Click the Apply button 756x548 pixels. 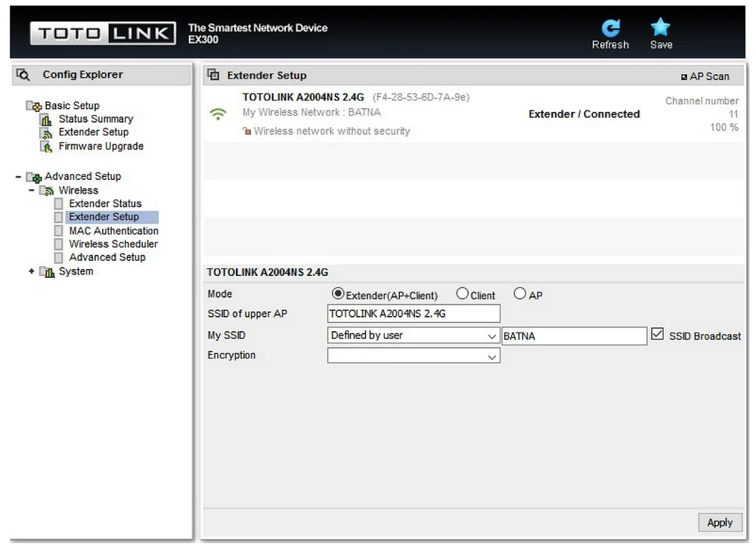click(x=719, y=522)
